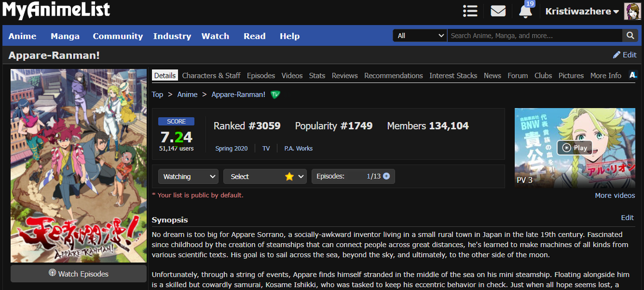The height and width of the screenshot is (290, 644).
Task: Click the search input field
Action: click(x=535, y=36)
